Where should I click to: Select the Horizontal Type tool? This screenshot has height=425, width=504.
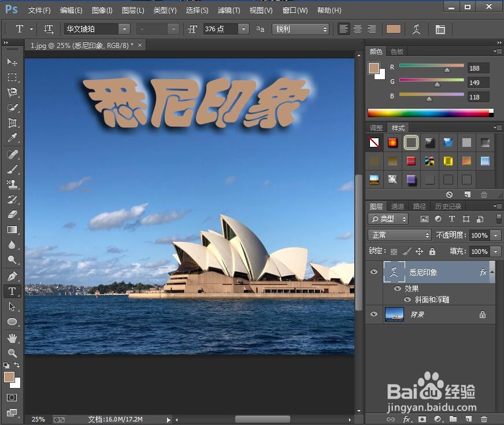[12, 291]
